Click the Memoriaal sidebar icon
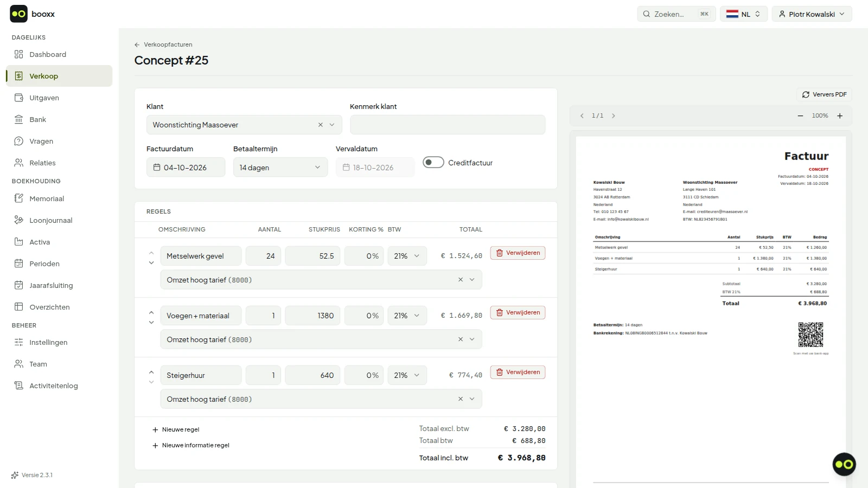The height and width of the screenshot is (488, 868). pos(19,198)
